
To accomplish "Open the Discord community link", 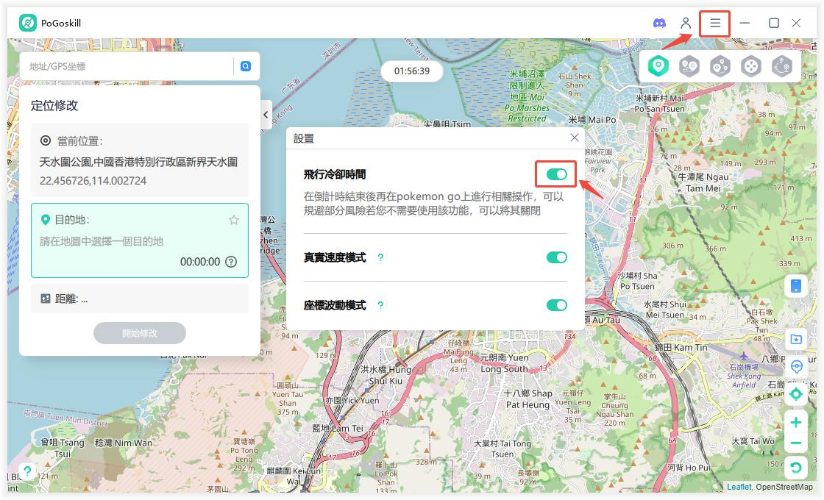I will (x=659, y=23).
